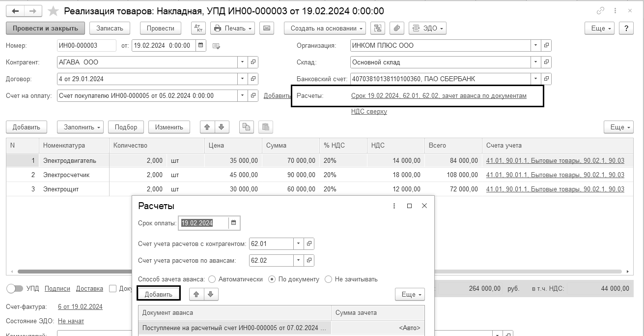Open the Склад record with its open icon
The height and width of the screenshot is (336, 644).
click(x=546, y=62)
